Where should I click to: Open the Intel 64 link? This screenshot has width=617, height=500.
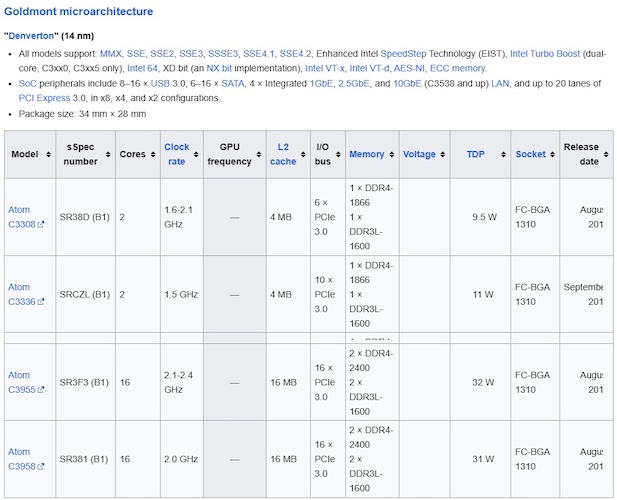point(142,68)
